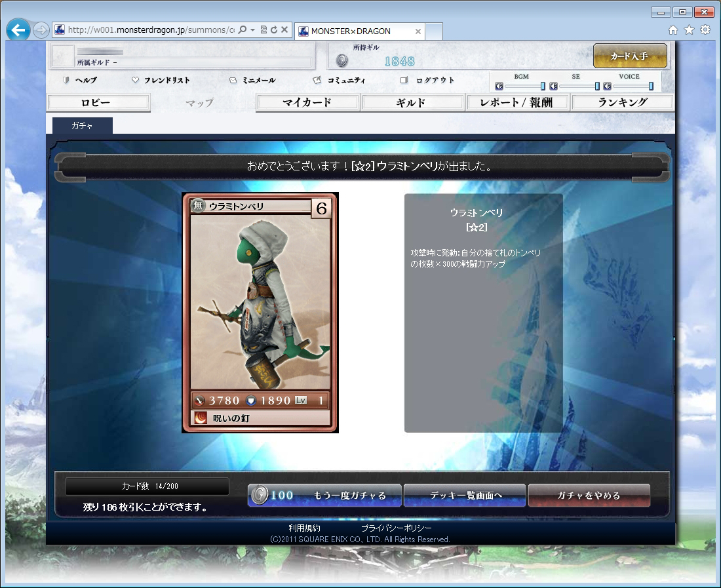Screen dimensions: 721x588
Task: Open ミニメール mini mail
Action: (259, 80)
